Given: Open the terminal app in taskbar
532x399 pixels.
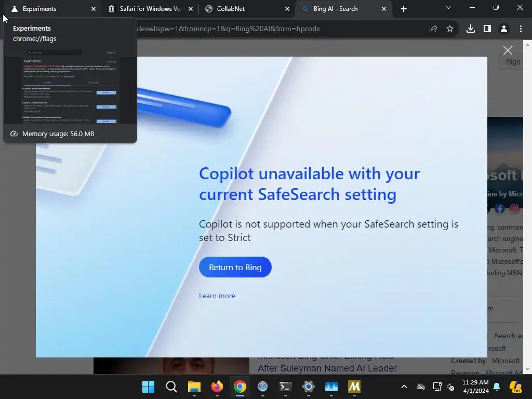Looking at the screenshot, I should [285, 387].
